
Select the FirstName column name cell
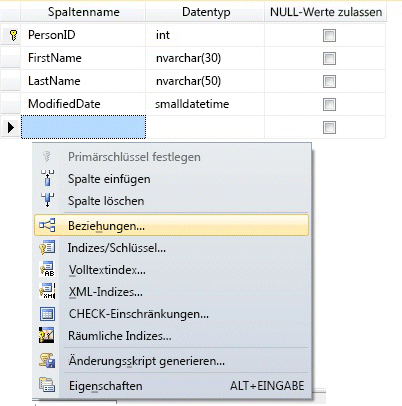83,58
